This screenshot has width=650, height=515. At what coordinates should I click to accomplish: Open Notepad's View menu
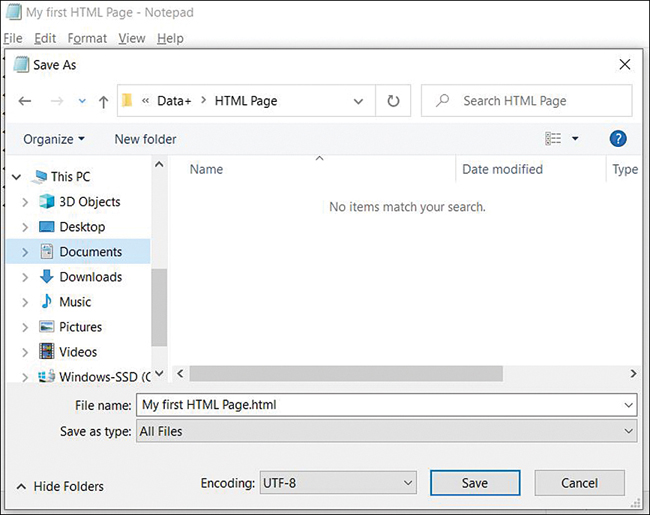(x=132, y=38)
